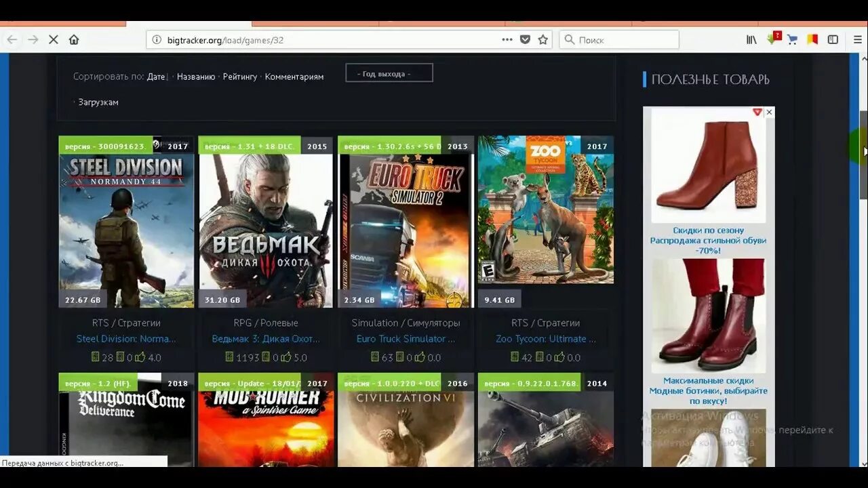
Task: Open Zoo Tycoon: Ultimate ... title link
Action: 545,339
